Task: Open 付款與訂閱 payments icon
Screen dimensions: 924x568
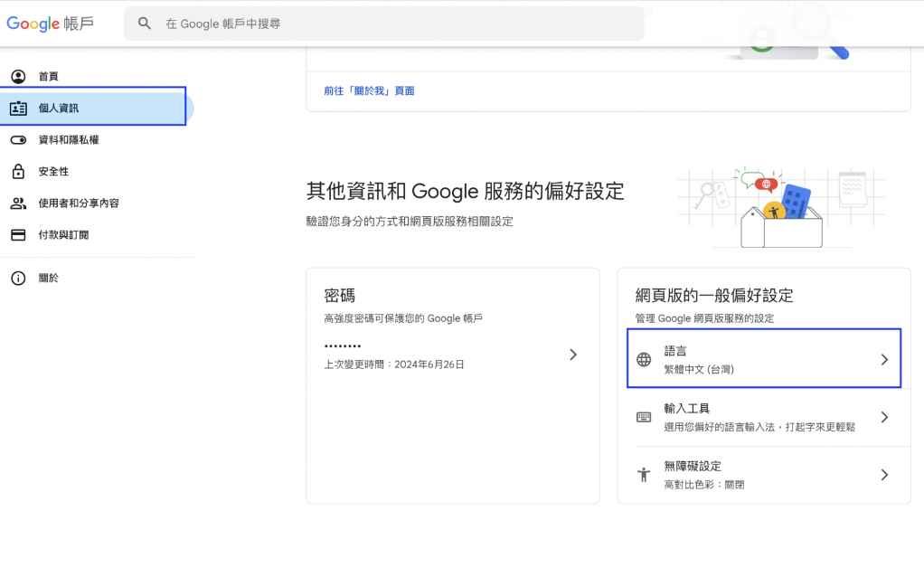Action: [x=20, y=234]
